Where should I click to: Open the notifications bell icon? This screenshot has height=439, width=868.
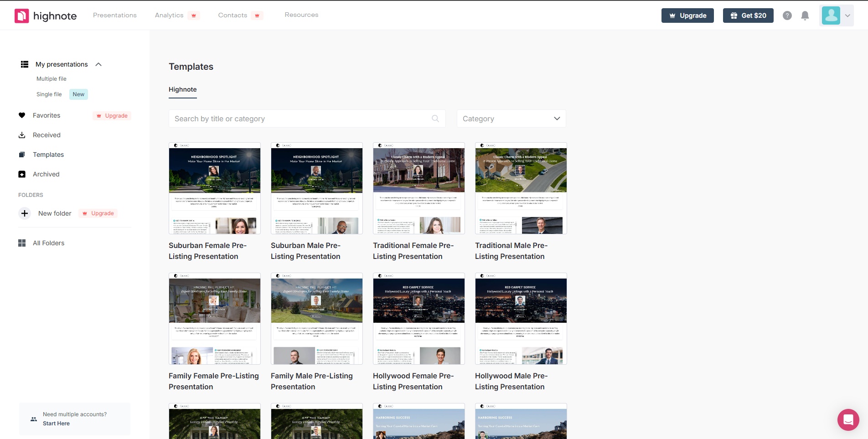click(x=805, y=15)
